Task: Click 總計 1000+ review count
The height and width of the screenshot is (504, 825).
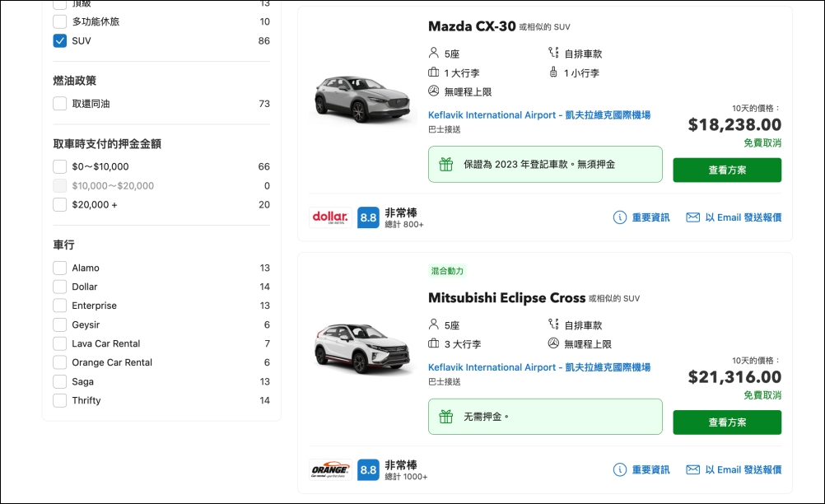Action: pos(406,477)
